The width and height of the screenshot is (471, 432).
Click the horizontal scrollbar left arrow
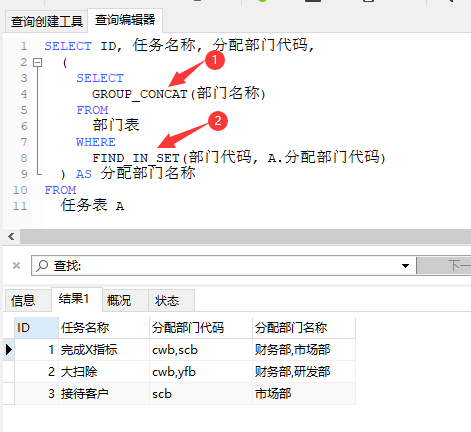tap(11, 237)
